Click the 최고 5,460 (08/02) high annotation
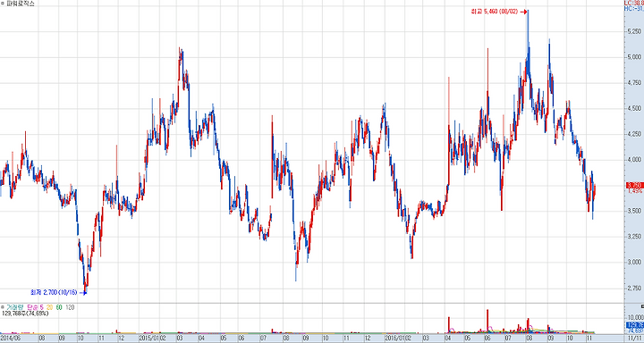This screenshot has height=343, width=644. pyautogui.click(x=496, y=12)
